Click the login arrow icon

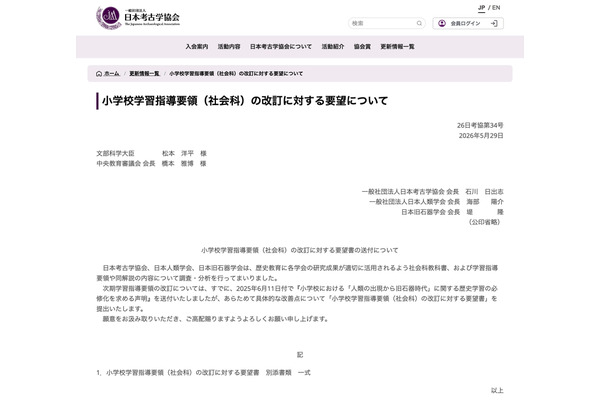click(x=494, y=23)
